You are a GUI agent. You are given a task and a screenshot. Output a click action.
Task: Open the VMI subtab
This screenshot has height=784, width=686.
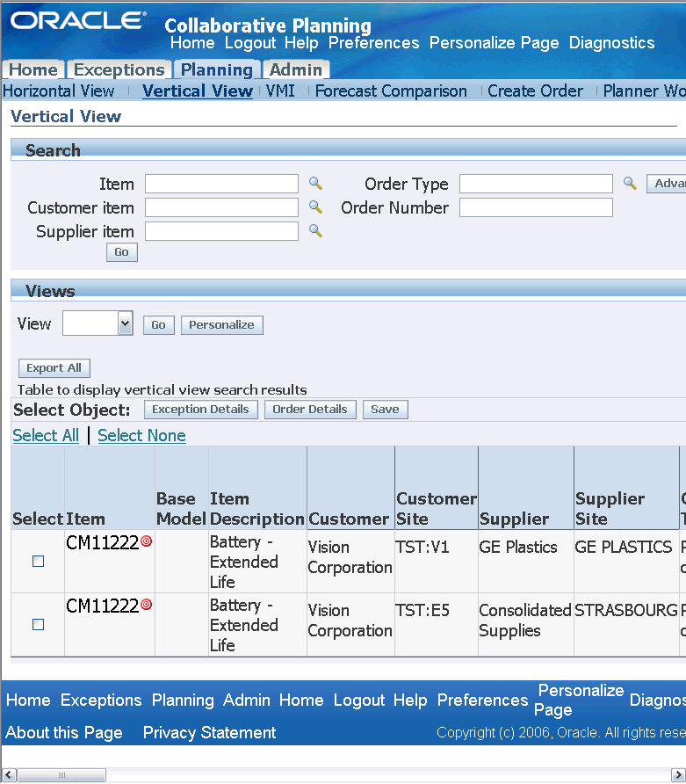click(x=280, y=91)
